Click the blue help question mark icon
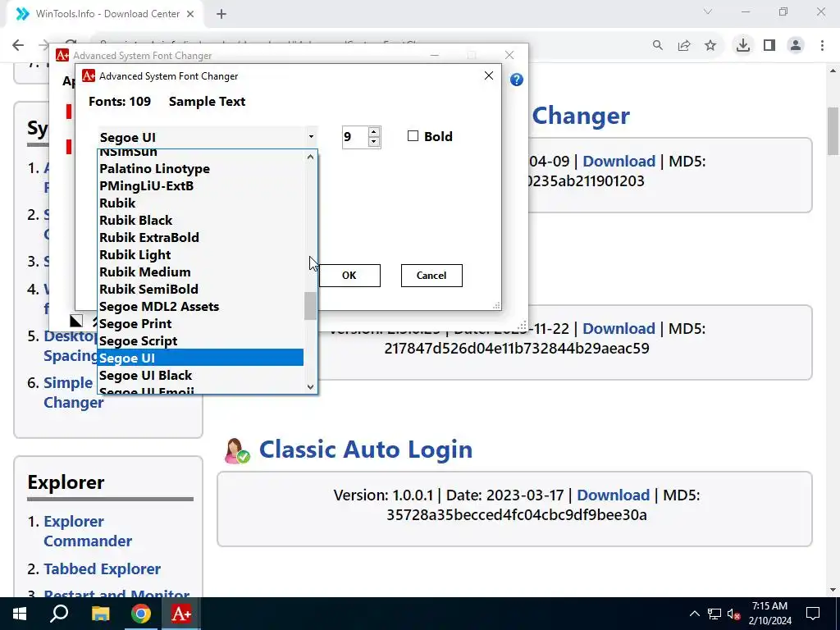This screenshot has height=630, width=840. pyautogui.click(x=517, y=80)
